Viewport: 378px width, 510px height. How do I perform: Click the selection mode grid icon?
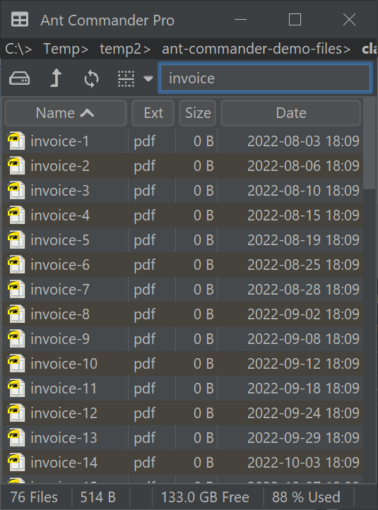pos(126,79)
